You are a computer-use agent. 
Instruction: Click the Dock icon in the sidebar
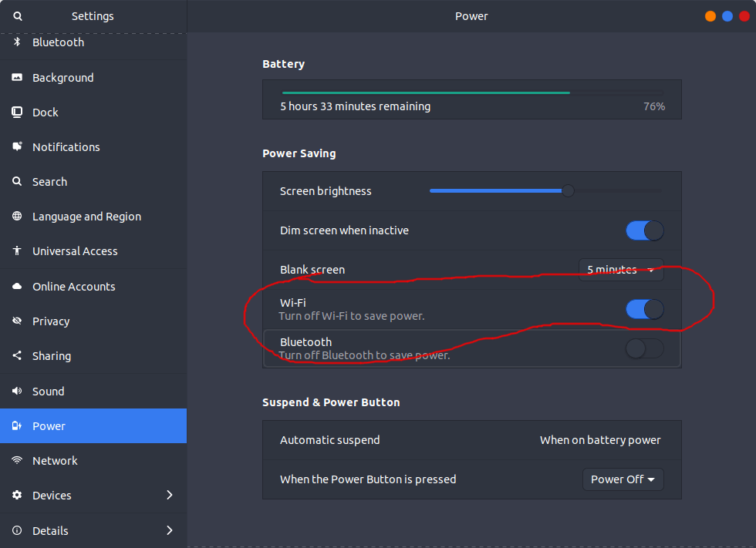tap(15, 112)
